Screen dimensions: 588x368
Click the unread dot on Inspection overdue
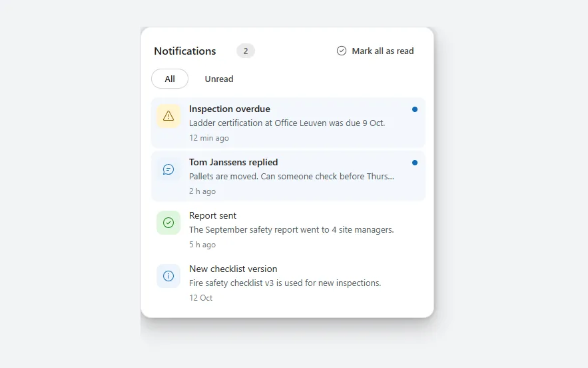point(415,109)
